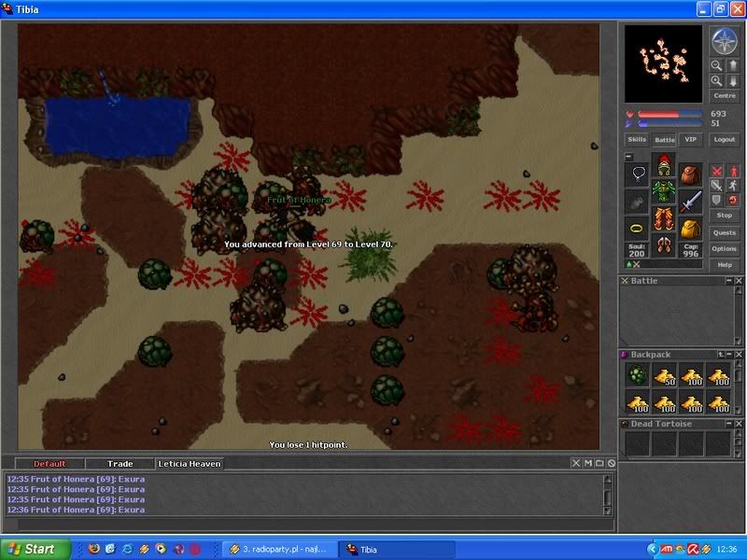Minimize the Dead Tortoise panel
Image resolution: width=747 pixels, height=560 pixels.
[729, 424]
